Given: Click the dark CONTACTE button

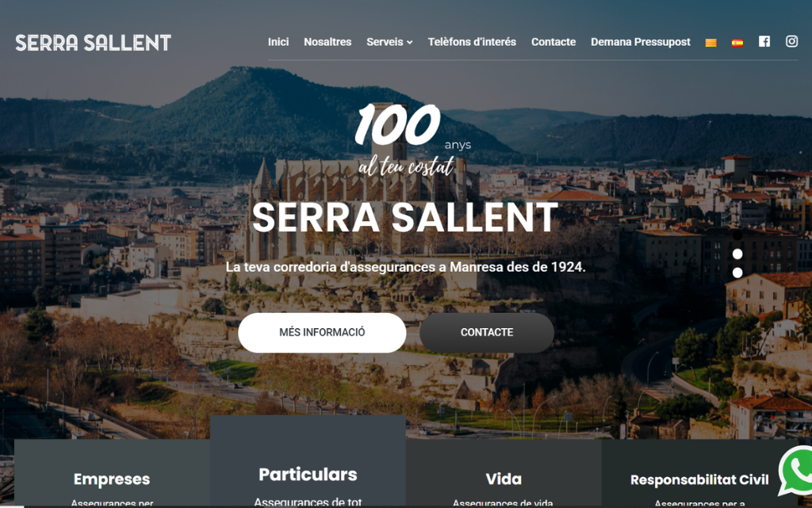Looking at the screenshot, I should pos(487,333).
